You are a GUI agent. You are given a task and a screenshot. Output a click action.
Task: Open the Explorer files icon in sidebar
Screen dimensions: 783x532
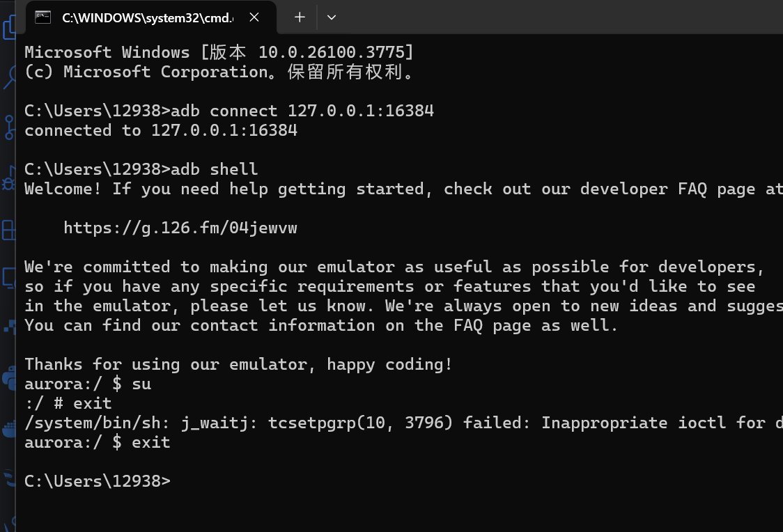tap(9, 26)
